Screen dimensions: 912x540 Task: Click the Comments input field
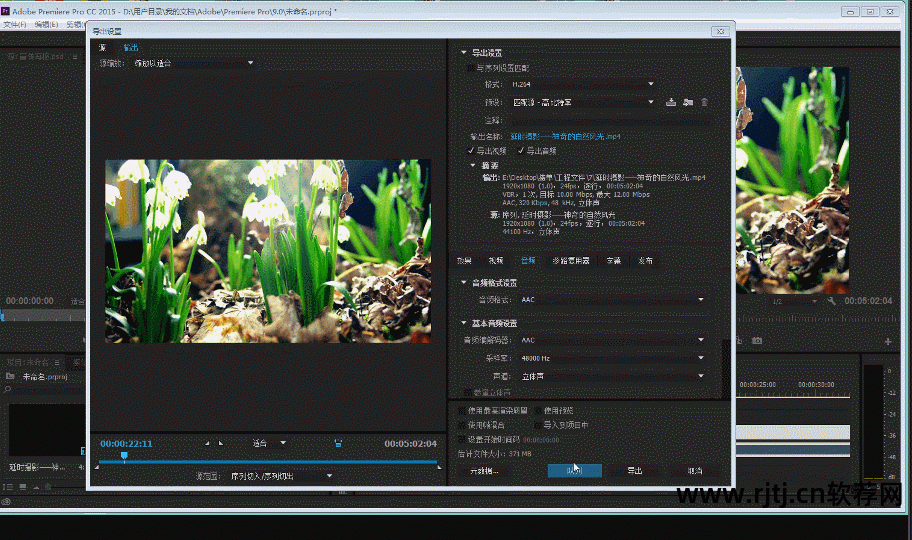611,120
